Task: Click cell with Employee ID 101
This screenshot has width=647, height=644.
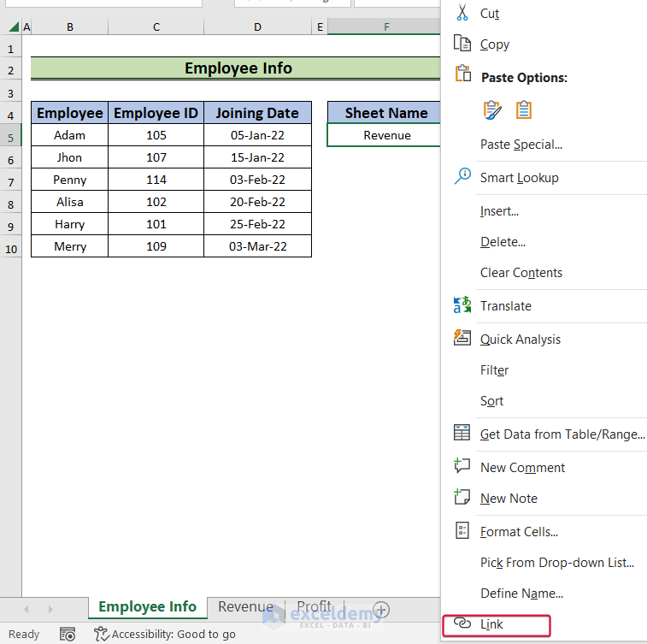Action: pyautogui.click(x=156, y=224)
